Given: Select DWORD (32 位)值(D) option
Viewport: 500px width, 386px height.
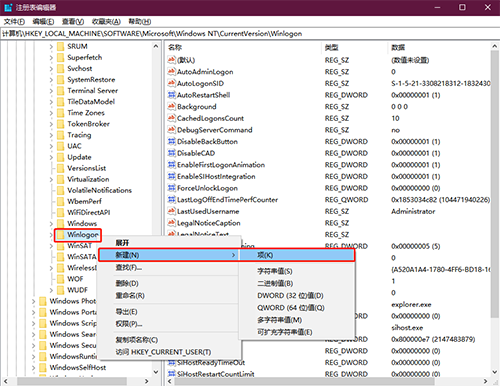Looking at the screenshot, I should point(298,296).
